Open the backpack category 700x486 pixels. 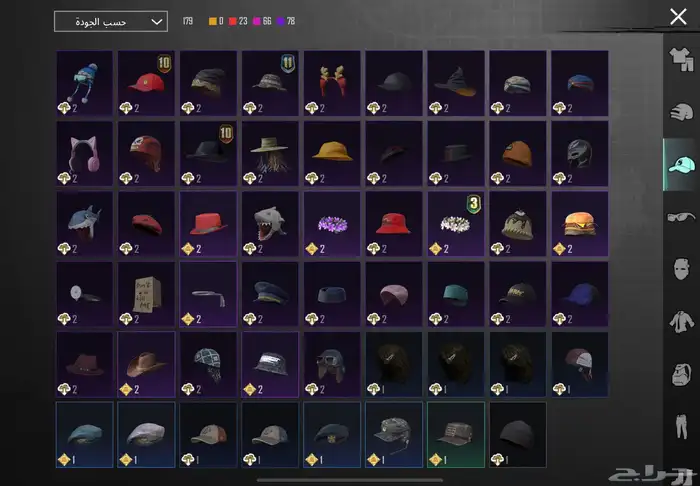(682, 375)
